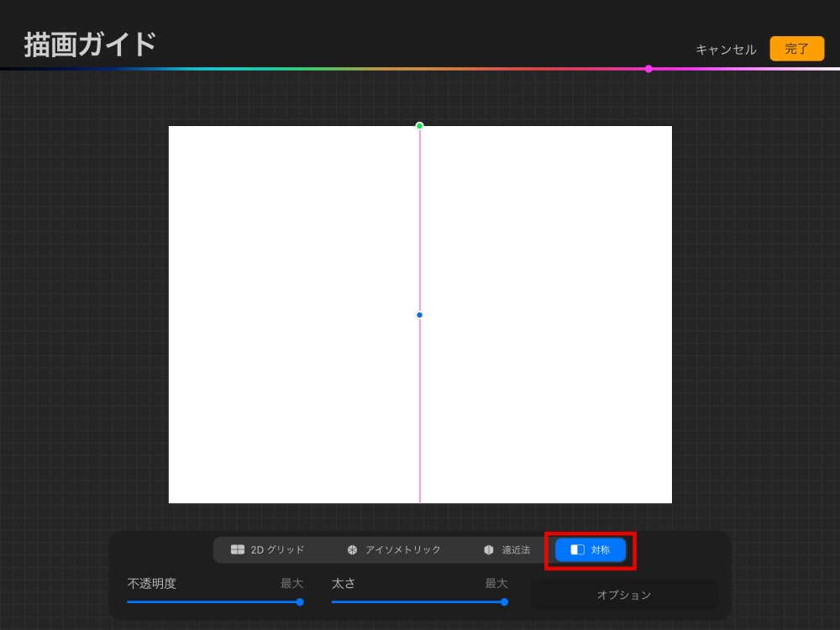Tap the magenta marker on the guide color bar
This screenshot has width=840, height=630.
tap(648, 69)
